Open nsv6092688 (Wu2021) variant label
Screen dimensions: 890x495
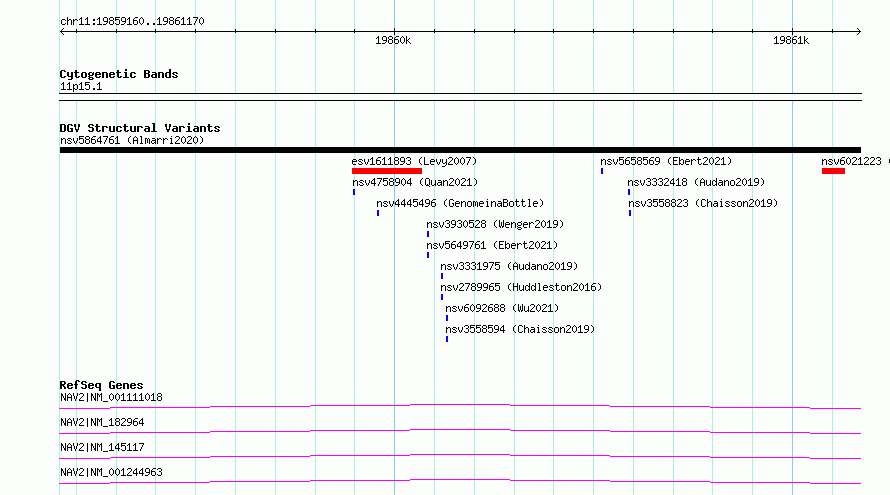pos(502,308)
